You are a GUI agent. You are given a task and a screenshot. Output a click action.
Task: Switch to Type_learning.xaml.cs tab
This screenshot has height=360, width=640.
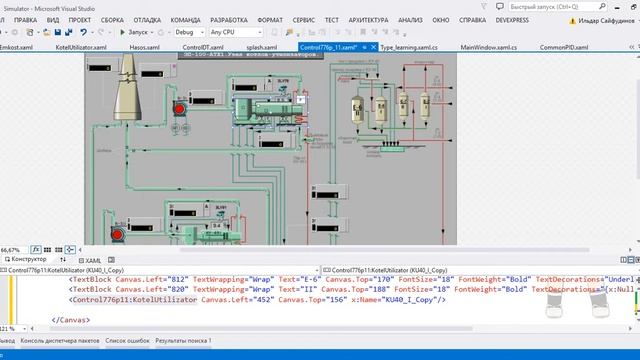pos(409,47)
